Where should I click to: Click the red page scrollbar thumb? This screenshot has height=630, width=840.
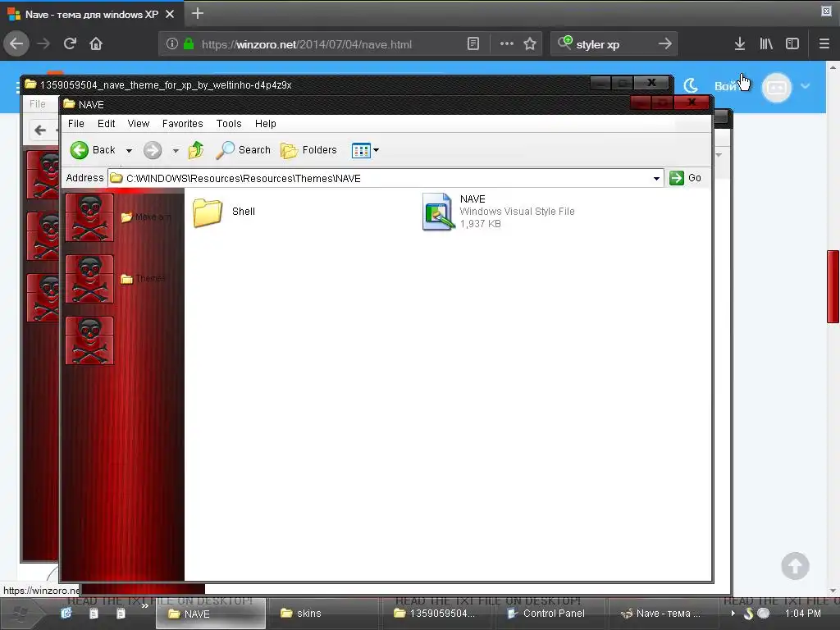(833, 286)
